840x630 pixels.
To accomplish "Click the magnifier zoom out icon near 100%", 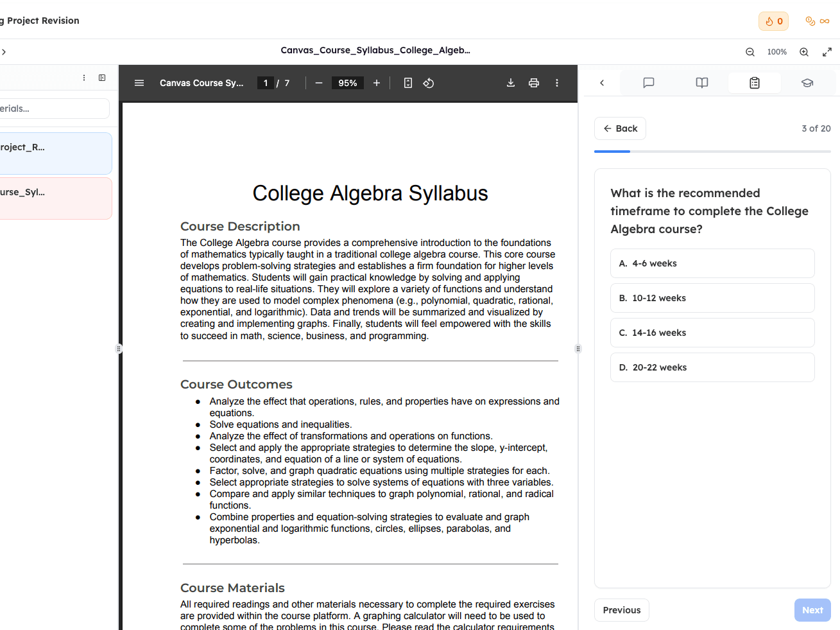I will (750, 52).
